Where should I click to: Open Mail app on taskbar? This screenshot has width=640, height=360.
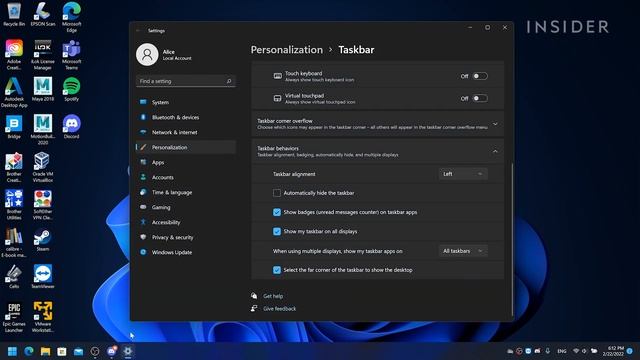[78, 351]
